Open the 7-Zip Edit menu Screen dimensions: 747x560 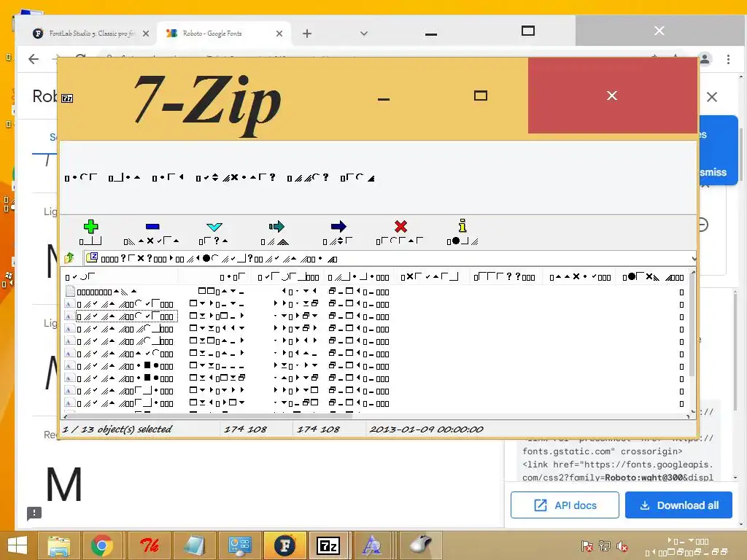124,178
